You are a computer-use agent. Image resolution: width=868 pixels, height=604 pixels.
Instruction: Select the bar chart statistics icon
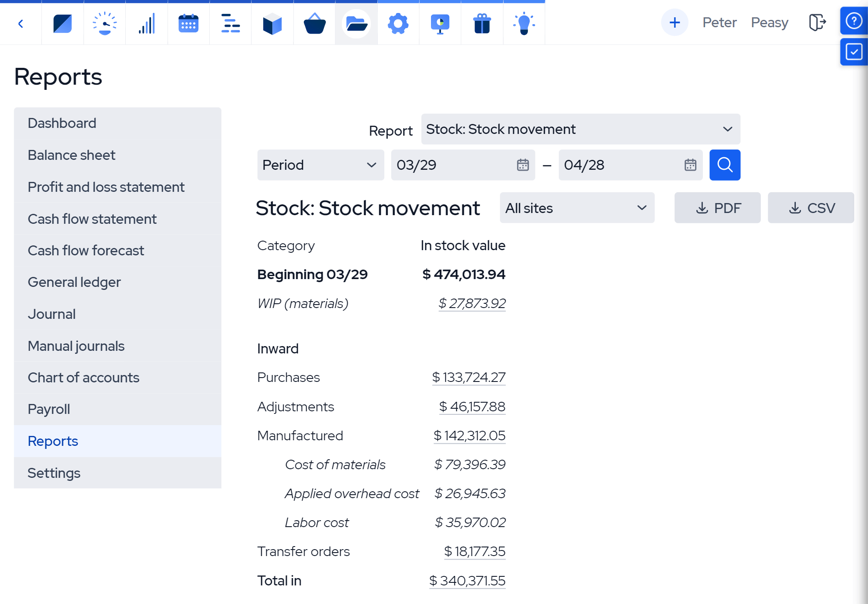click(146, 23)
